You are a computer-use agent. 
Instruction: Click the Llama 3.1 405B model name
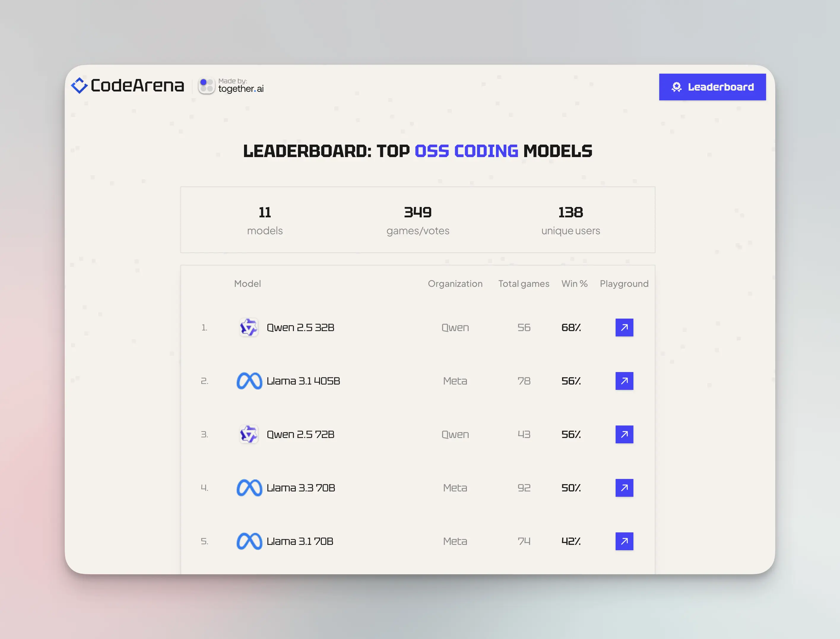303,381
